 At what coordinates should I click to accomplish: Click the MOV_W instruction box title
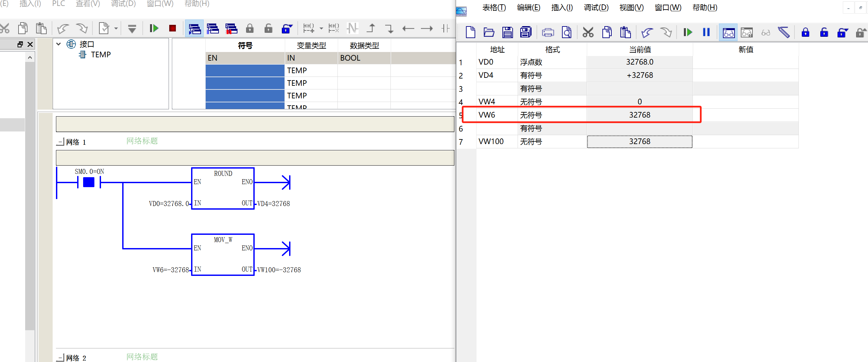pyautogui.click(x=223, y=240)
